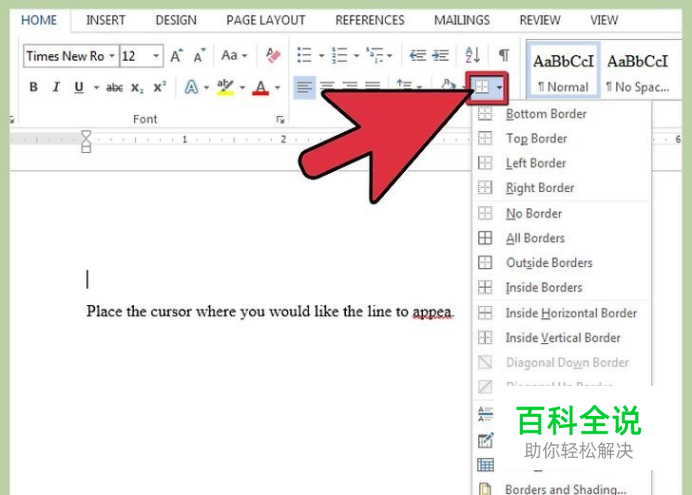Click the Increase Indent icon
The image size is (692, 495).
tap(440, 56)
